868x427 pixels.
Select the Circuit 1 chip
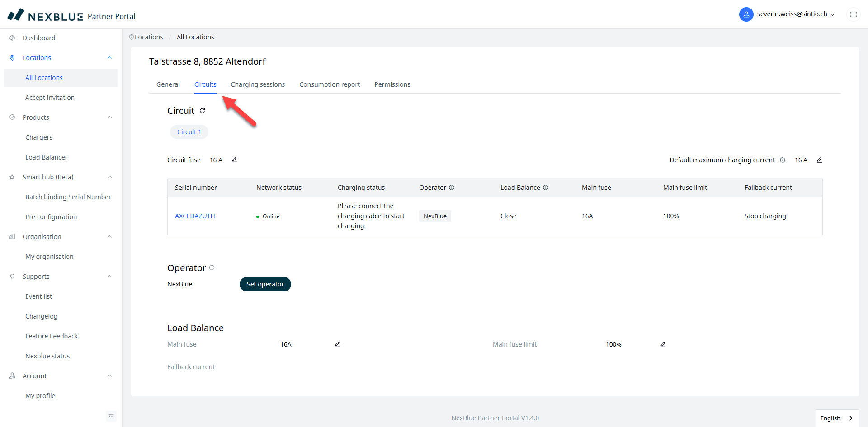pyautogui.click(x=189, y=132)
